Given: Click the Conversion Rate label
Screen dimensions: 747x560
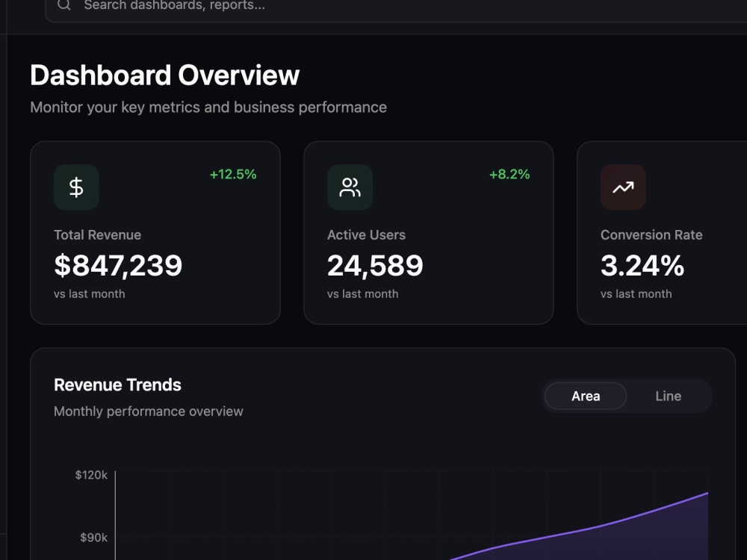Looking at the screenshot, I should [651, 234].
